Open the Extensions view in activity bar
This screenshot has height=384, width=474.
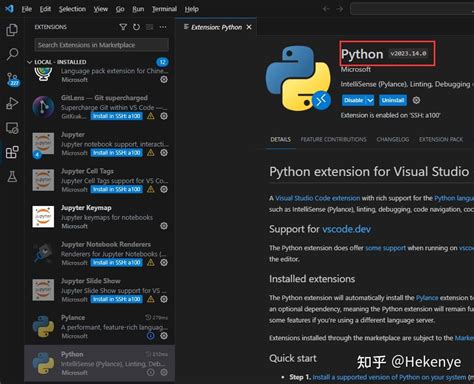12,152
